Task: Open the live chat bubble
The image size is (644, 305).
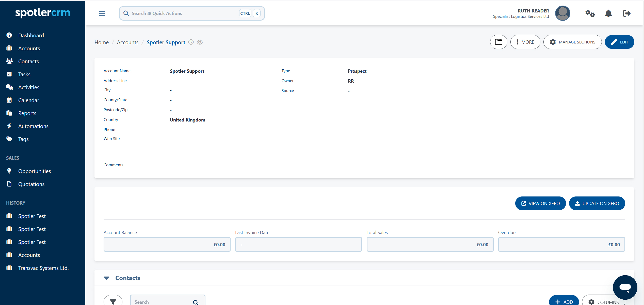Action: click(625, 287)
